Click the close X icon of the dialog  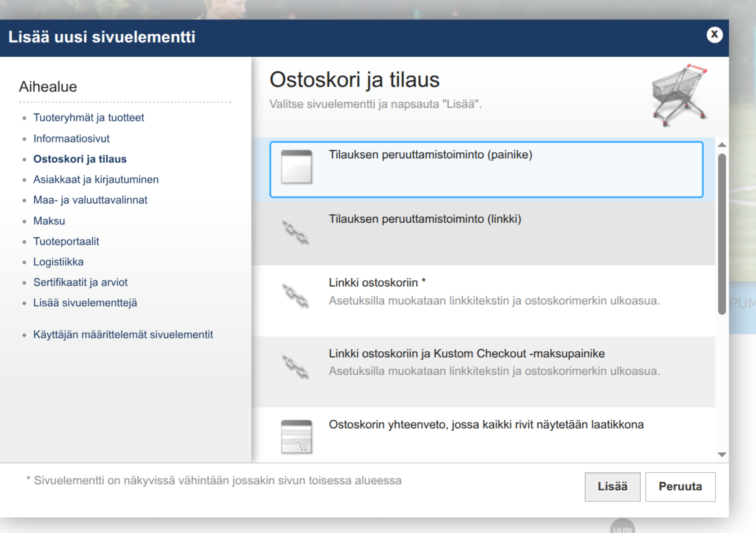[714, 35]
